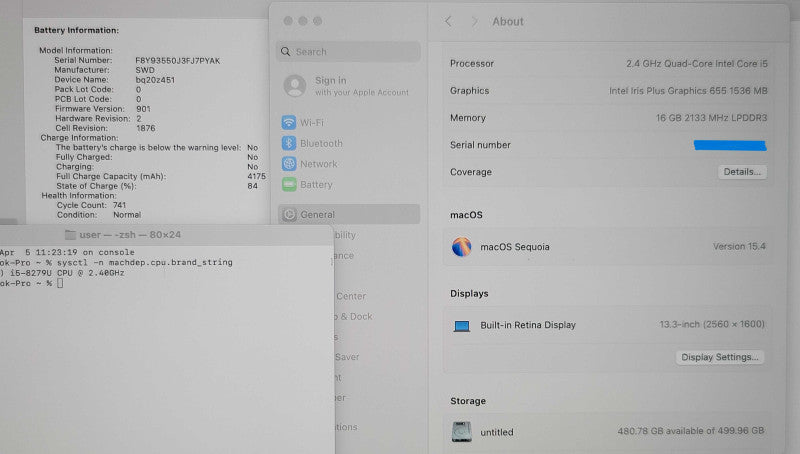Click the 'SWD' manufacturer value

point(145,70)
